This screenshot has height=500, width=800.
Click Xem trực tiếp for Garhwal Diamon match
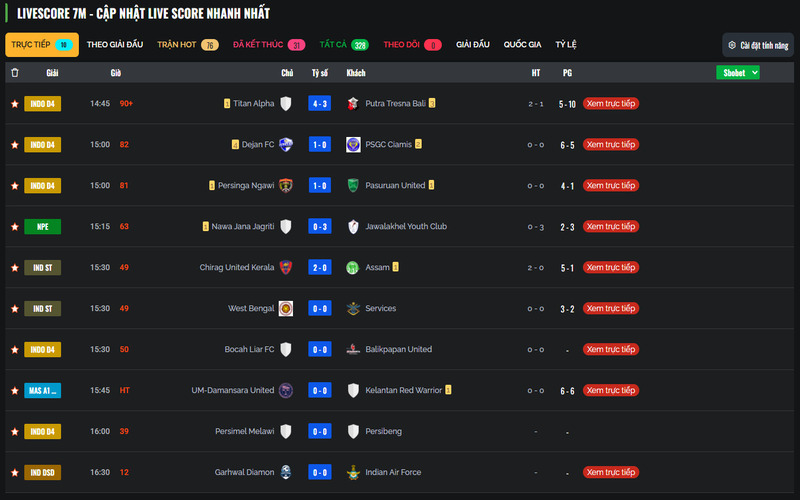pos(611,472)
